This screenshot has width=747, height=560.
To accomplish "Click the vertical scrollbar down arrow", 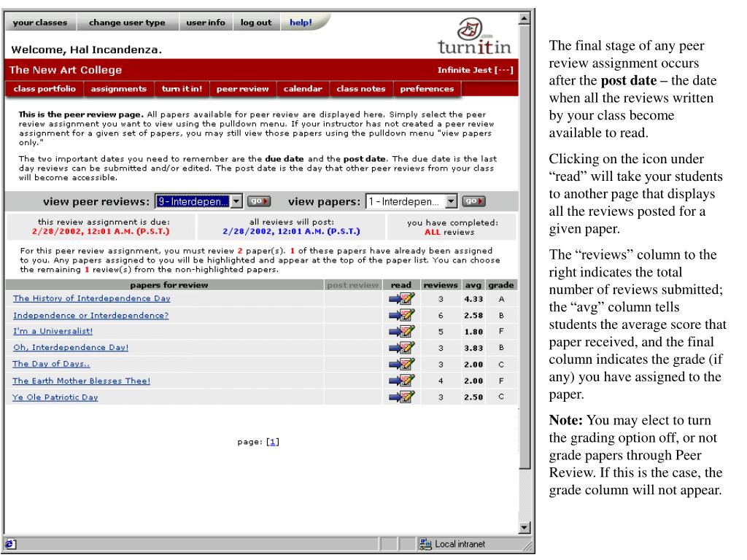I will pyautogui.click(x=526, y=527).
